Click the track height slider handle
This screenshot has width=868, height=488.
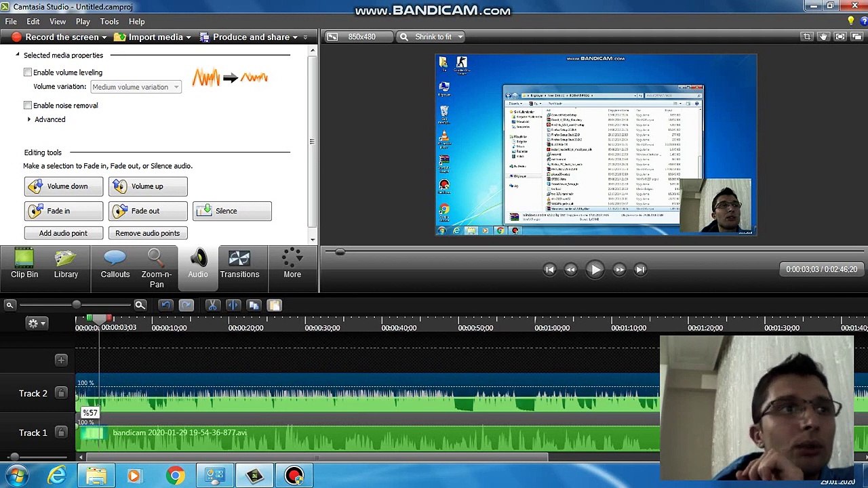[x=14, y=457]
